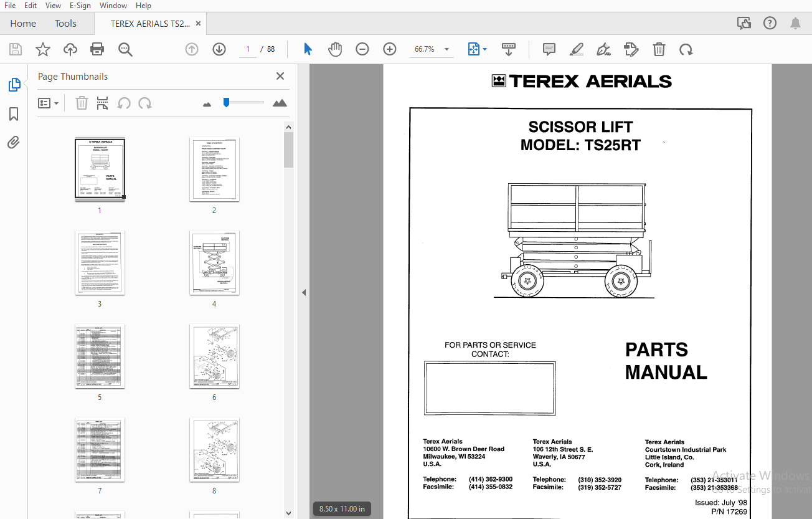The image size is (812, 519).
Task: Open the help question mark icon
Action: (x=770, y=24)
